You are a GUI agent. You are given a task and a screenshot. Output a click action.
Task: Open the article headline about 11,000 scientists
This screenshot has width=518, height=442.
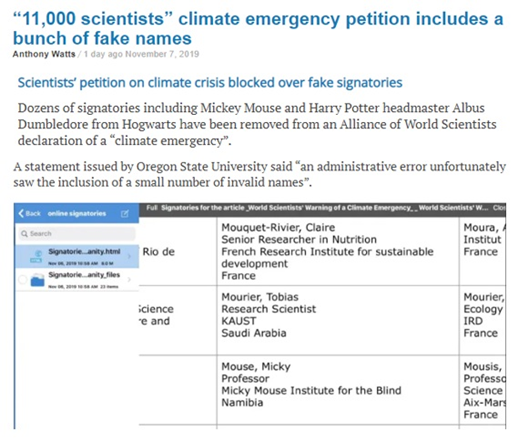[258, 28]
